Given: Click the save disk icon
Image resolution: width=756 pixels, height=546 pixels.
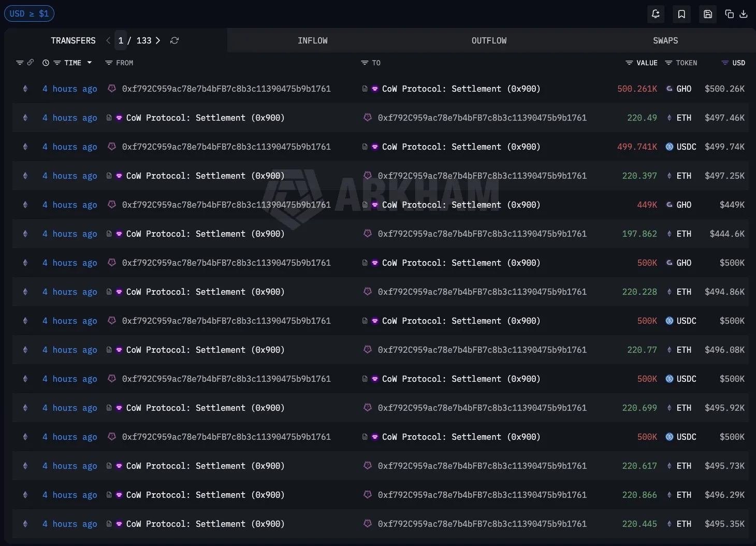Looking at the screenshot, I should click(x=708, y=14).
